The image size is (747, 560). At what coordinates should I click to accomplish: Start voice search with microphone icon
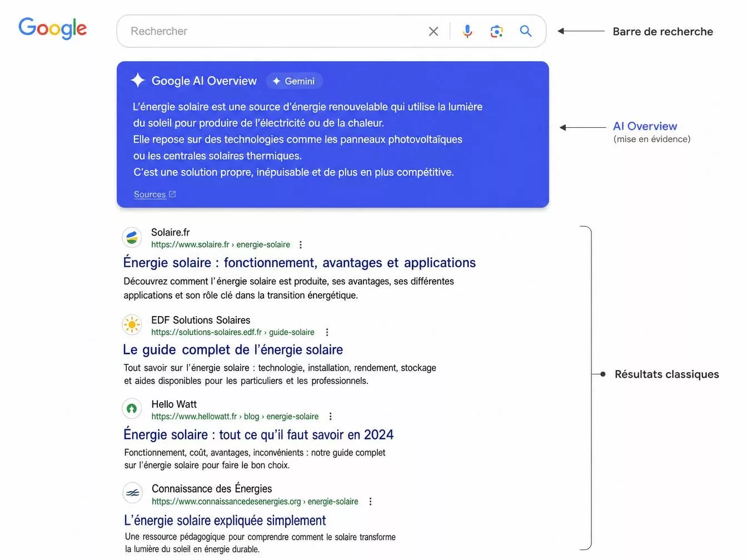pos(467,31)
